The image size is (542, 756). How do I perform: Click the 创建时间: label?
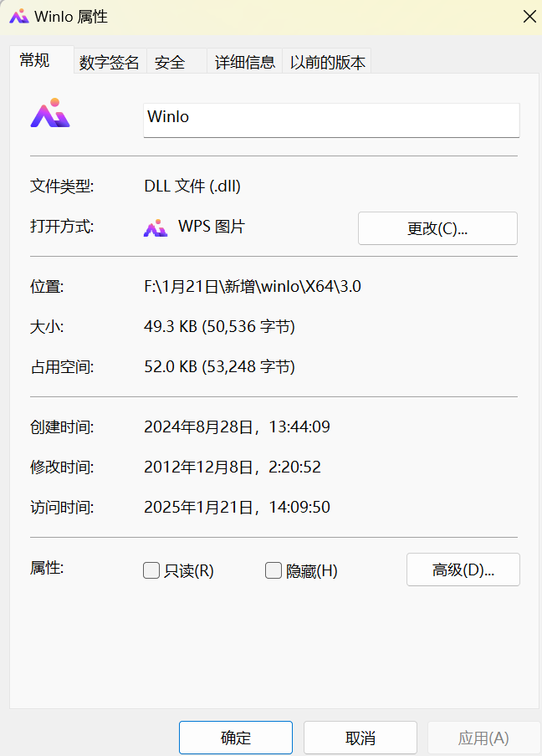tap(62, 427)
